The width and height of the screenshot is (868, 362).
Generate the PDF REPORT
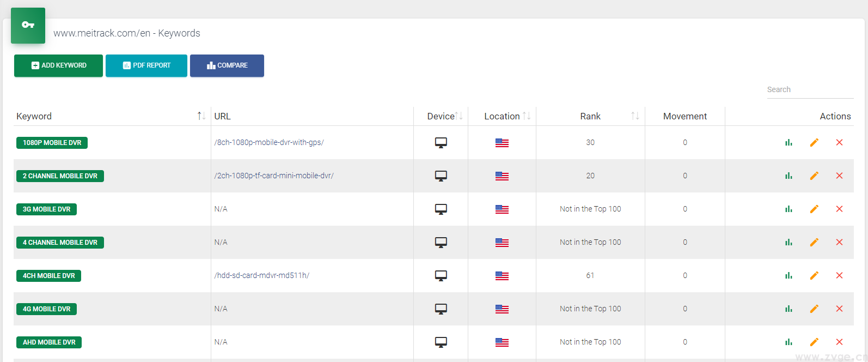(146, 65)
